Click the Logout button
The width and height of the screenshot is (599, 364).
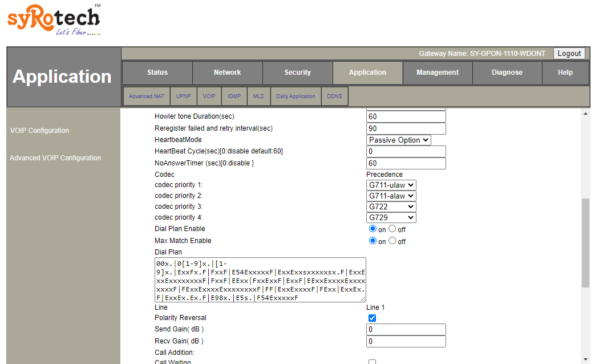(569, 53)
